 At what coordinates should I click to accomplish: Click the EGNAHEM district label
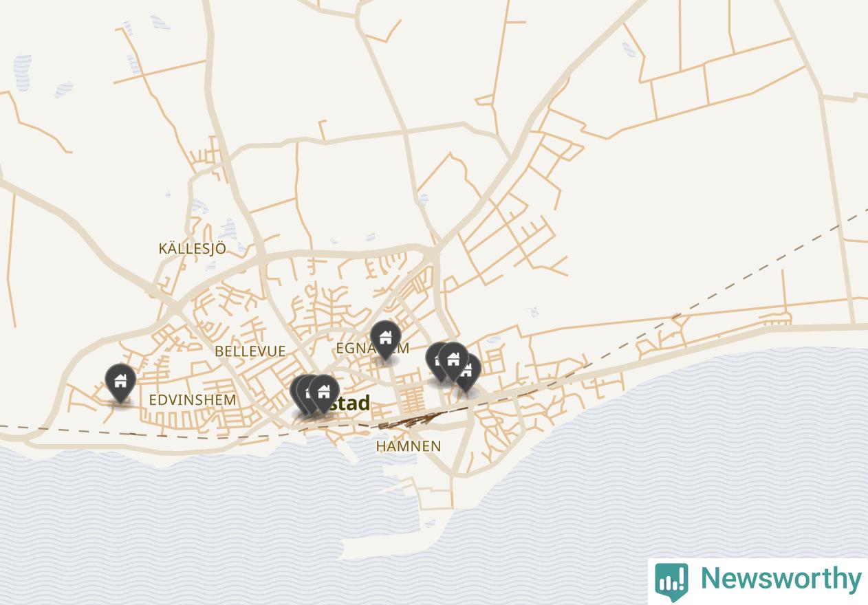pos(372,349)
